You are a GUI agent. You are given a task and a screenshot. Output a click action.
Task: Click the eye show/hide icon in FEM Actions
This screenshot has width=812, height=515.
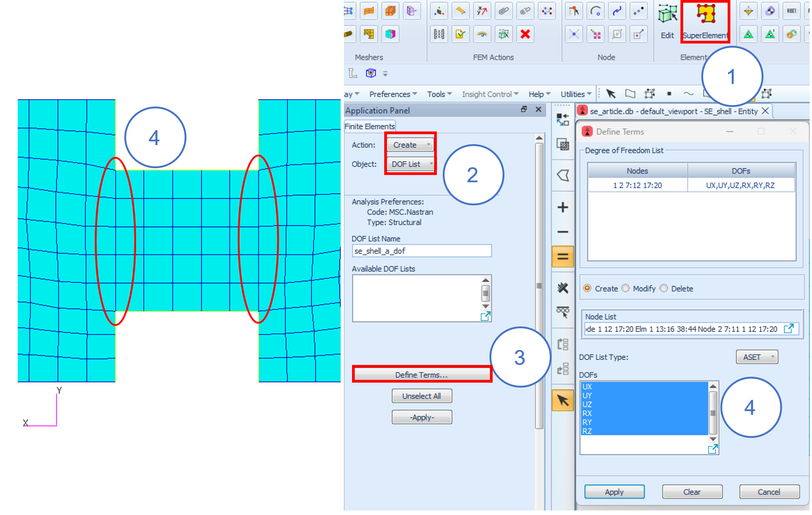click(x=482, y=34)
